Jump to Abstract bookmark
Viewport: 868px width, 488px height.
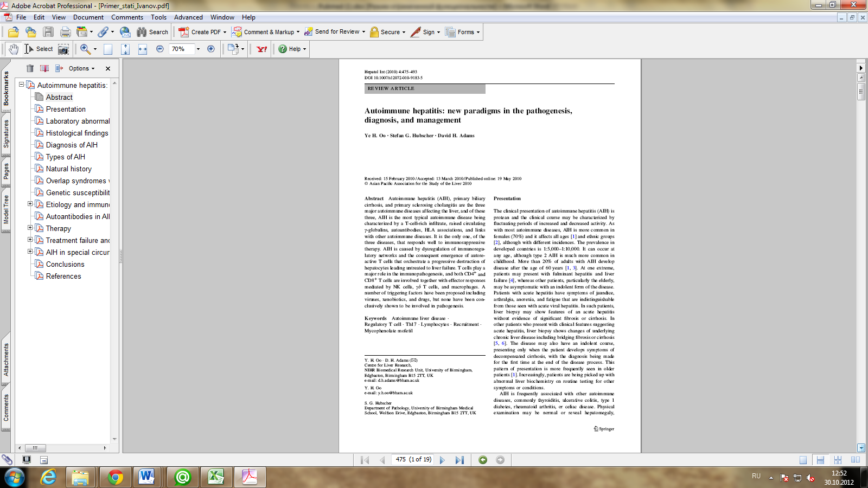[x=59, y=97]
